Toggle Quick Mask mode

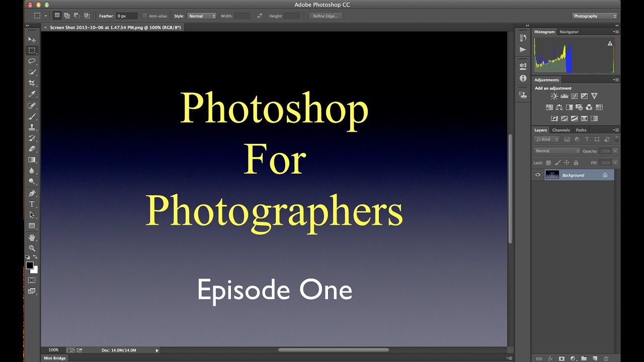coord(32,280)
